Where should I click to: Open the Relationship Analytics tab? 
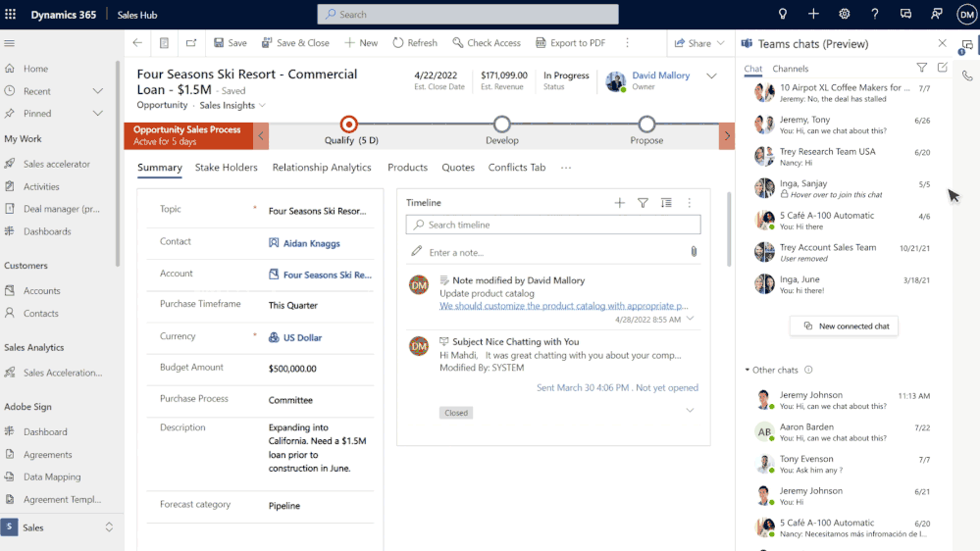pos(322,168)
